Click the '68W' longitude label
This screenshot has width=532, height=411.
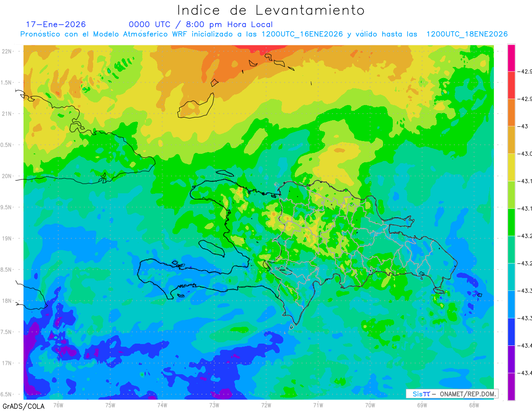(474, 405)
